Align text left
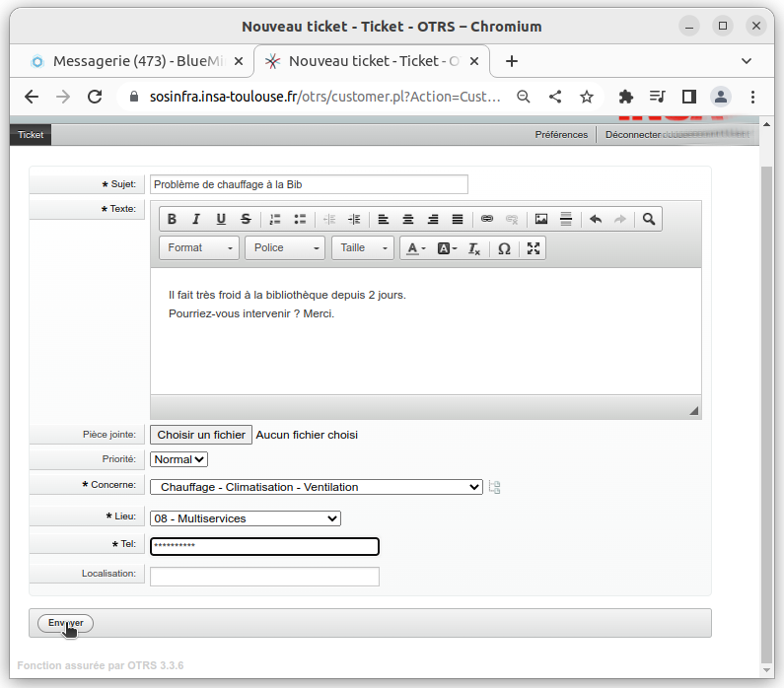 (x=384, y=219)
